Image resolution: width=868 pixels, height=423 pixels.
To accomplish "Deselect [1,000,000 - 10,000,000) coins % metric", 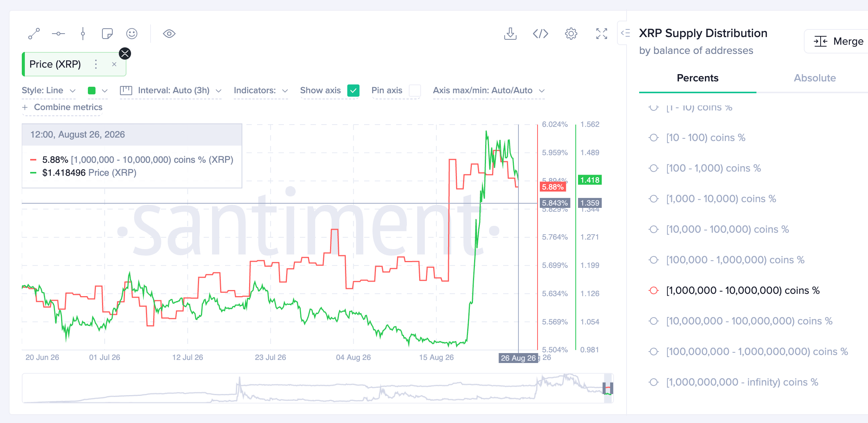I will [x=734, y=290].
